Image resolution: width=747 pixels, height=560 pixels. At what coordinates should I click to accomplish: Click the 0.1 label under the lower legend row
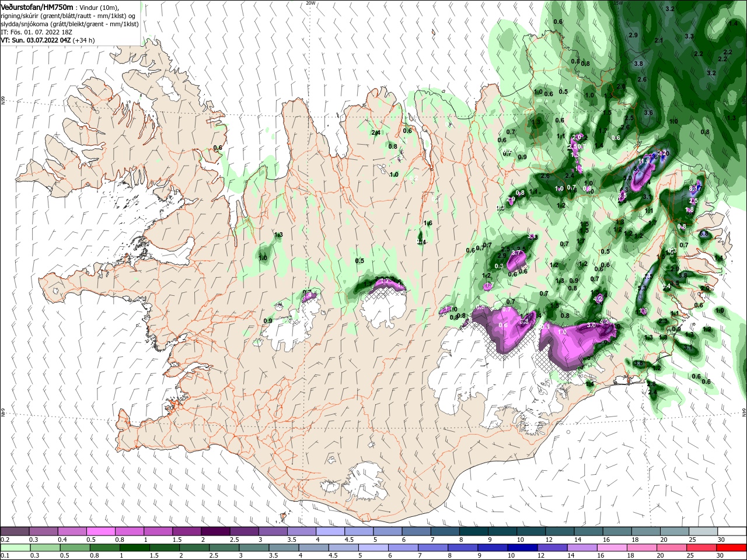[x=5, y=556]
